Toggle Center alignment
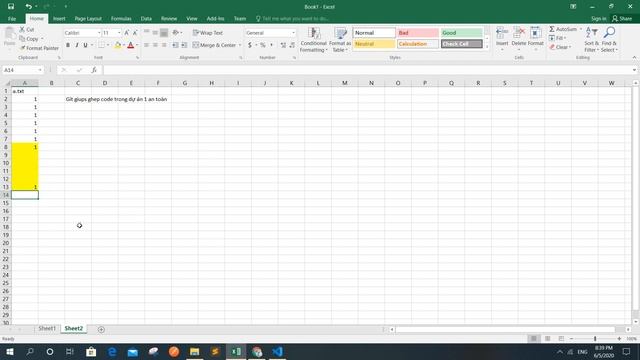 pos(155,45)
